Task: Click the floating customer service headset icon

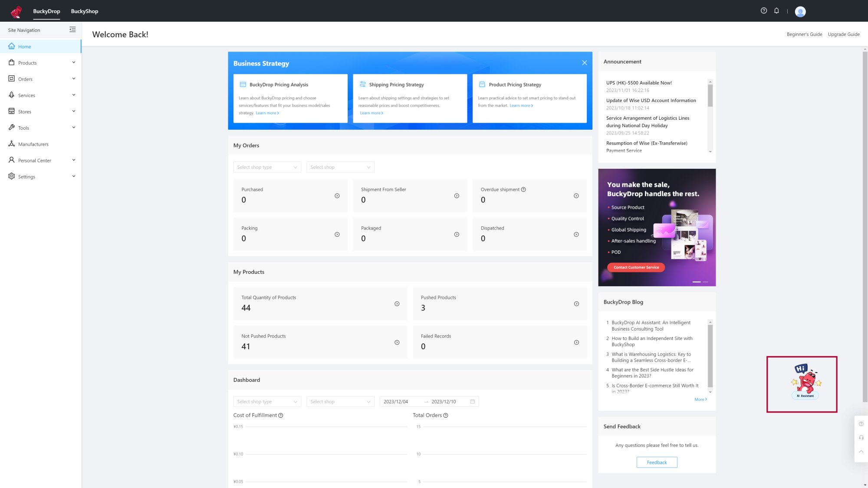Action: click(861, 438)
